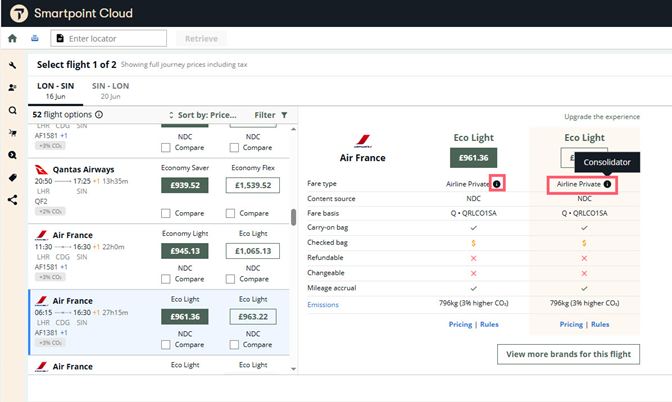Click the Air France logo in comparison panel
Image resolution: width=672 pixels, height=402 pixels.
click(363, 140)
